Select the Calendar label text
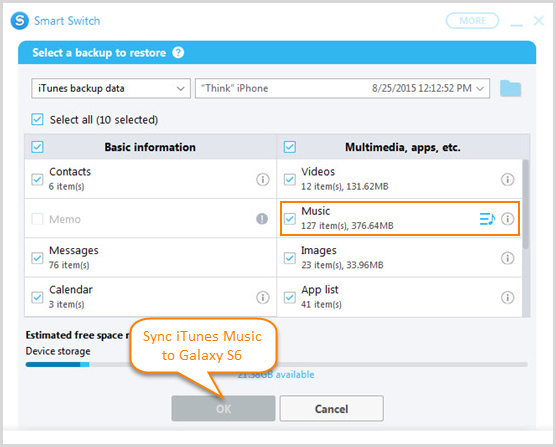 click(71, 290)
